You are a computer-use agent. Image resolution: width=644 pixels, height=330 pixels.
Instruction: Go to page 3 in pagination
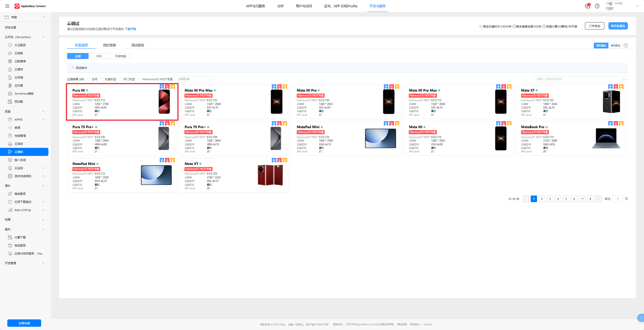click(550, 199)
